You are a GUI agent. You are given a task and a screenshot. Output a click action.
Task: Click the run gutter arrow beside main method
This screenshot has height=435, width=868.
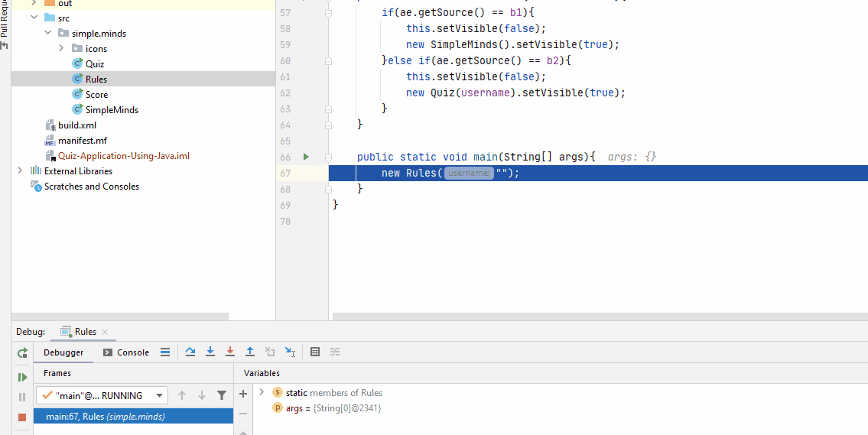pos(306,157)
